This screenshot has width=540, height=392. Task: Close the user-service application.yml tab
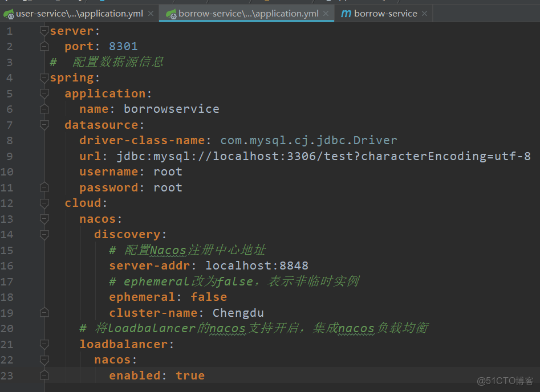(x=149, y=13)
